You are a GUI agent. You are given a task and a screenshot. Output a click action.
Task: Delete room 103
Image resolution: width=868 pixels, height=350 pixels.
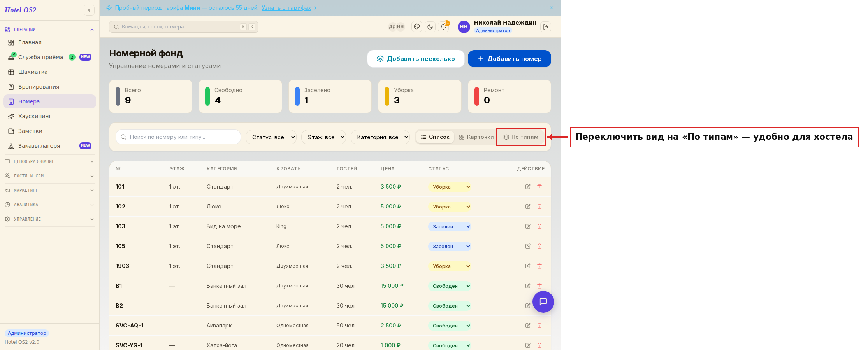coord(539,226)
